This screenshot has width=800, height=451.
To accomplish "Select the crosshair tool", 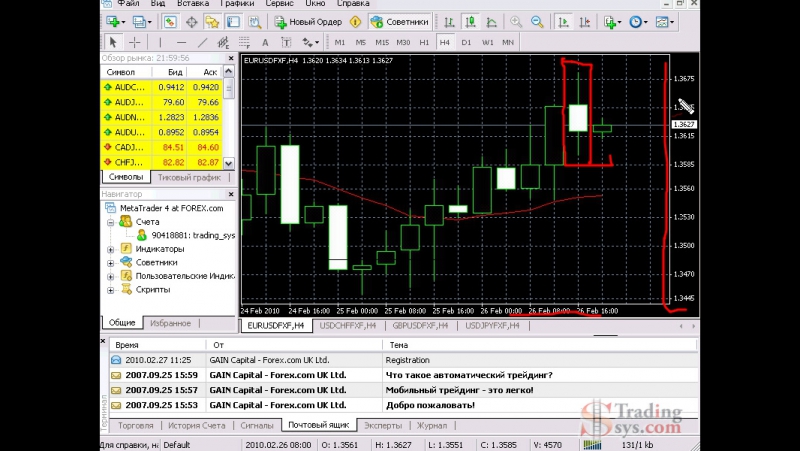I will click(x=135, y=42).
